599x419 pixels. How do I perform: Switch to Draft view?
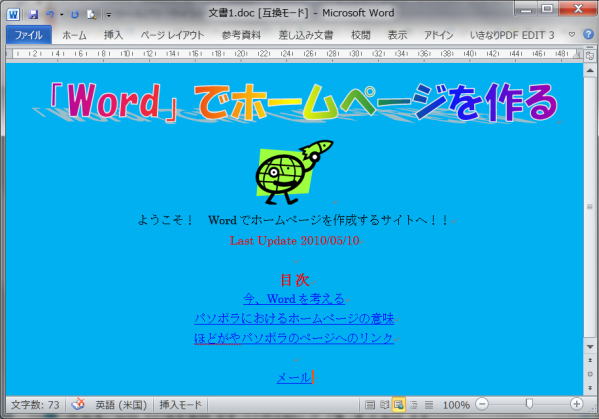[x=429, y=405]
